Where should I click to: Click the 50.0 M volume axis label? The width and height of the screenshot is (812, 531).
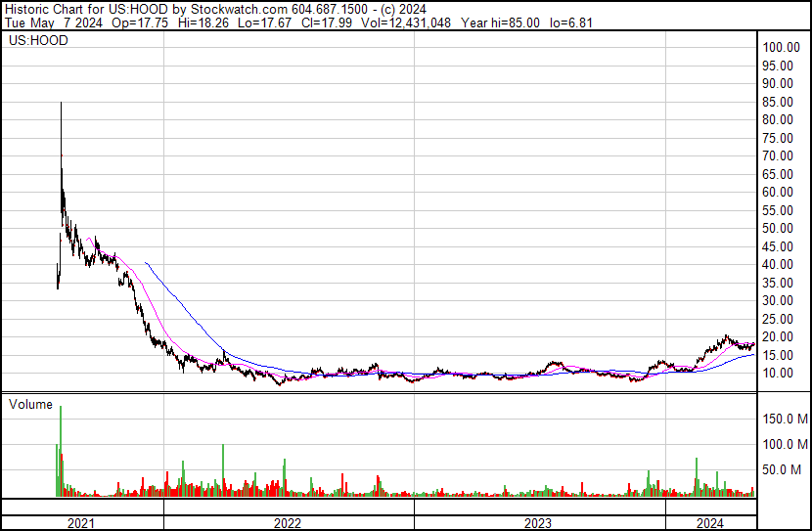click(x=782, y=469)
